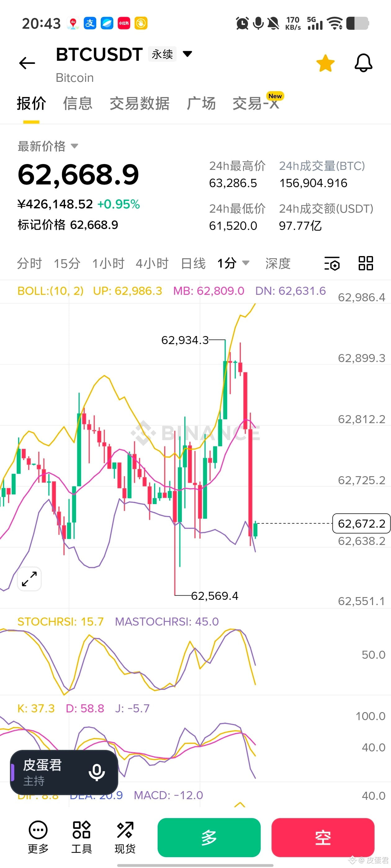The height and width of the screenshot is (868, 391).
Task: Open the 皮蛋君 host live widget
Action: (64, 772)
